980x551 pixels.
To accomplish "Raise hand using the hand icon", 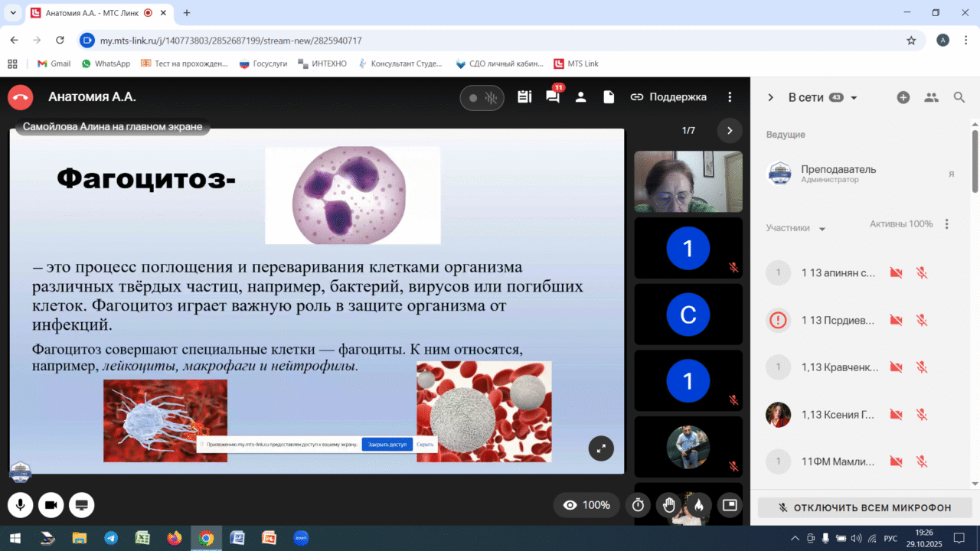I will tap(668, 505).
